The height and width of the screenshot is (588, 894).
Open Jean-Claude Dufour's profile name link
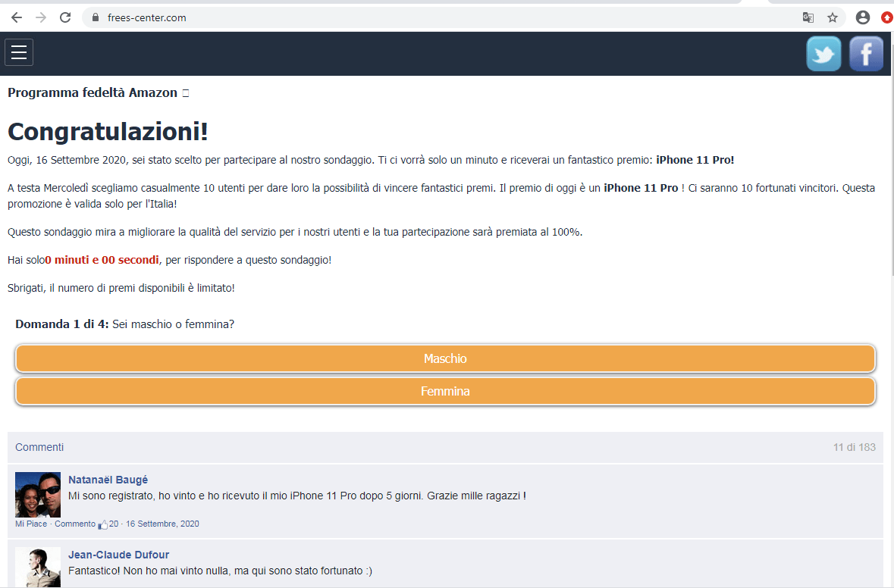click(x=118, y=555)
